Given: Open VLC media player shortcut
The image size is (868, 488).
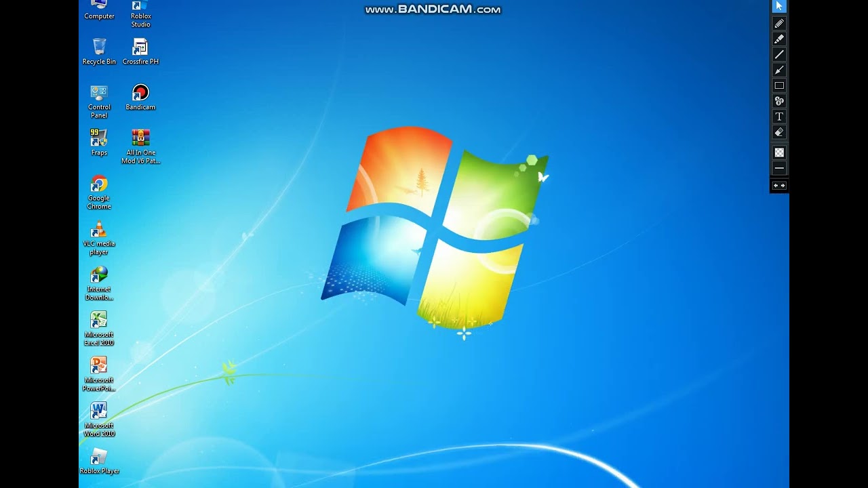Looking at the screenshot, I should click(99, 238).
